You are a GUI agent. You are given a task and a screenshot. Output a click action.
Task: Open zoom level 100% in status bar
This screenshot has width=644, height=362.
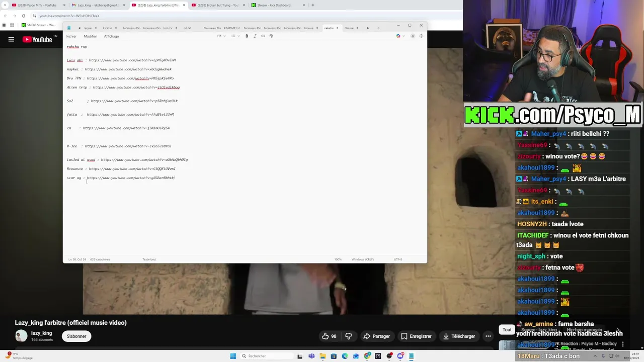(x=338, y=259)
